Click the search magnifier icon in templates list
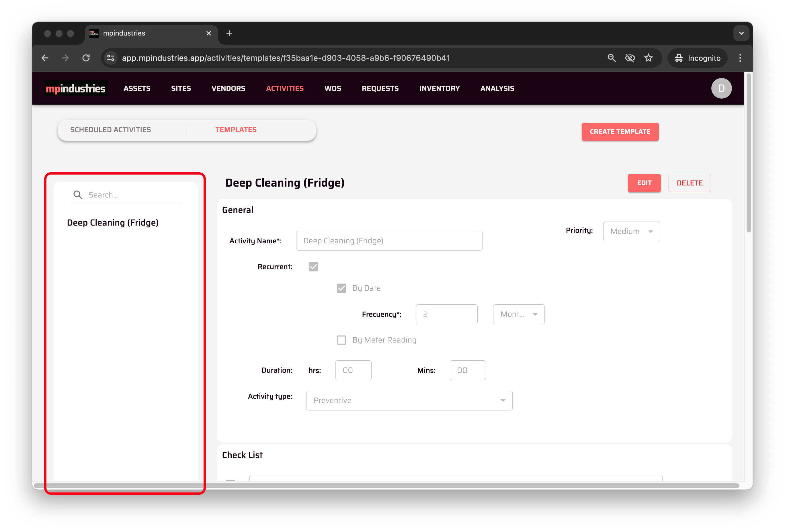Image resolution: width=785 pixels, height=532 pixels. pos(78,195)
